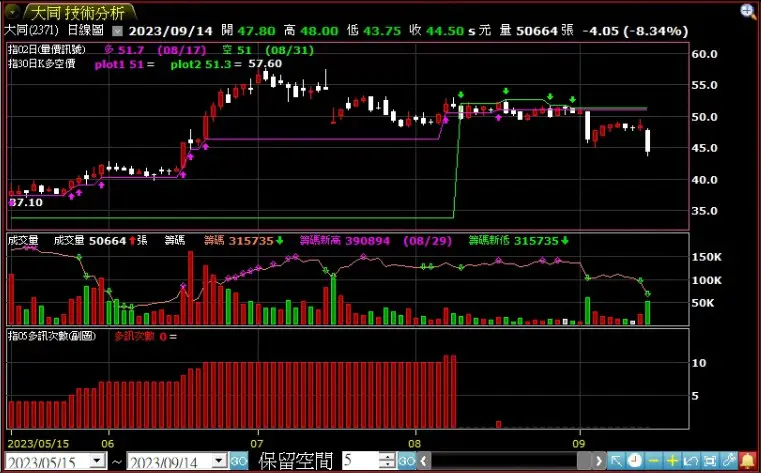Screen dimensions: 761x473
Task: Click the 08 month label on the x-axis
Action: [x=414, y=444]
